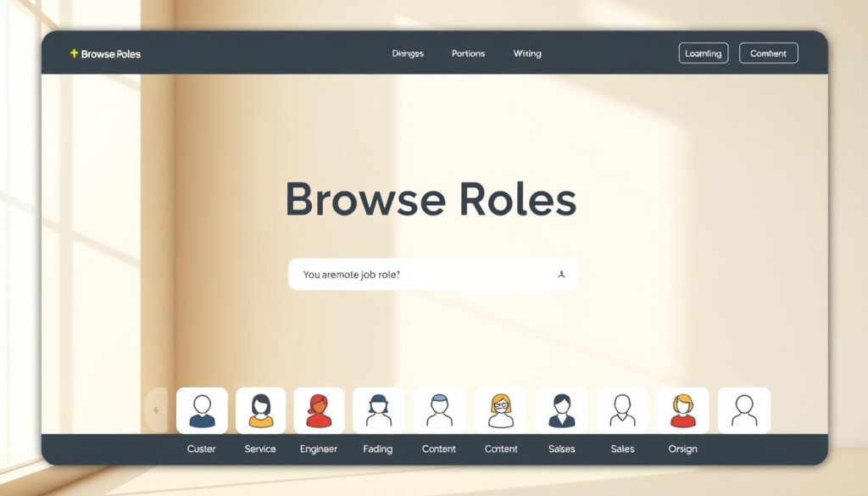Select the Fading role avatar
The image size is (868, 496).
pyautogui.click(x=378, y=411)
